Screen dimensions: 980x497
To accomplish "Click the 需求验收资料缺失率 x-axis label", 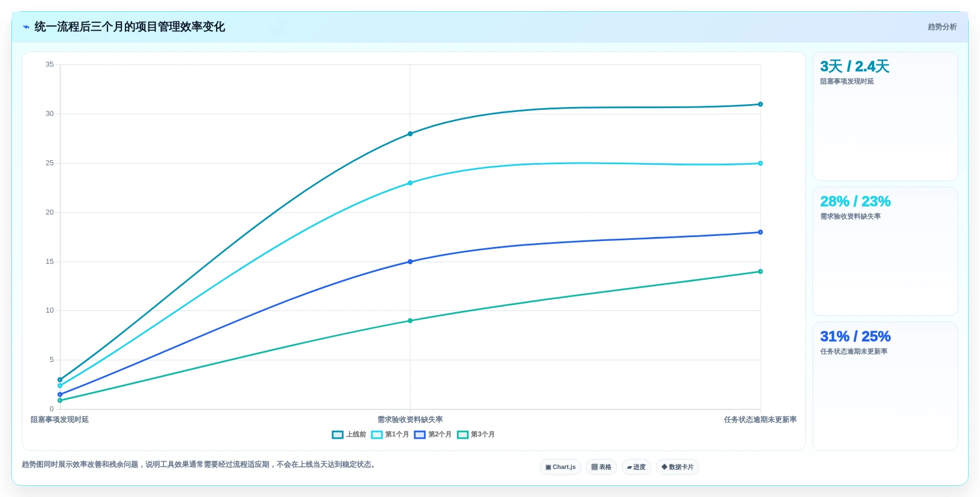I will (x=410, y=420).
